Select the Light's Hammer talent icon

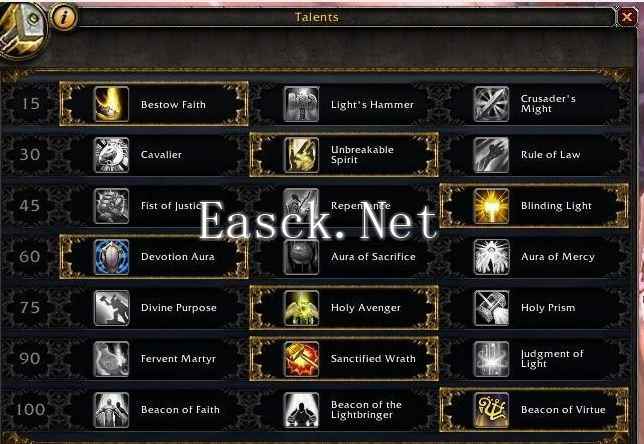[301, 104]
